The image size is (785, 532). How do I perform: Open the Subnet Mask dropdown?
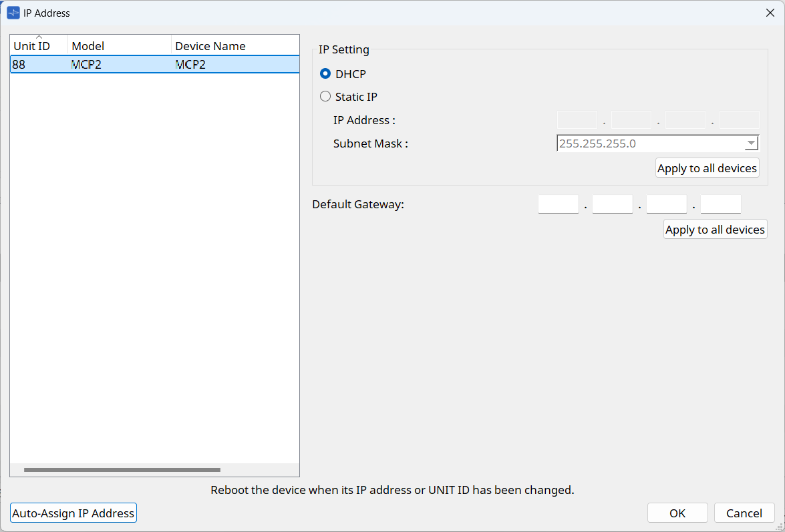752,144
